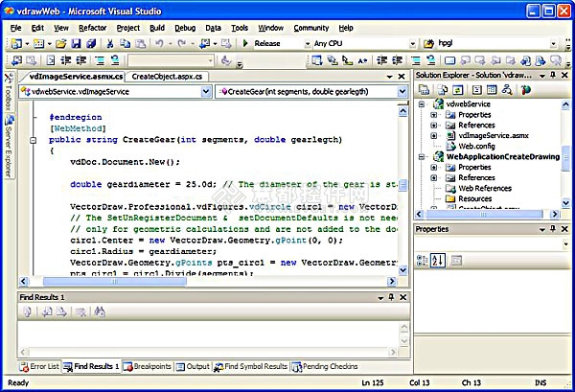This screenshot has height=392, width=575.
Task: Click Show All Files icon in Solution Explorer
Action: tap(443, 90)
